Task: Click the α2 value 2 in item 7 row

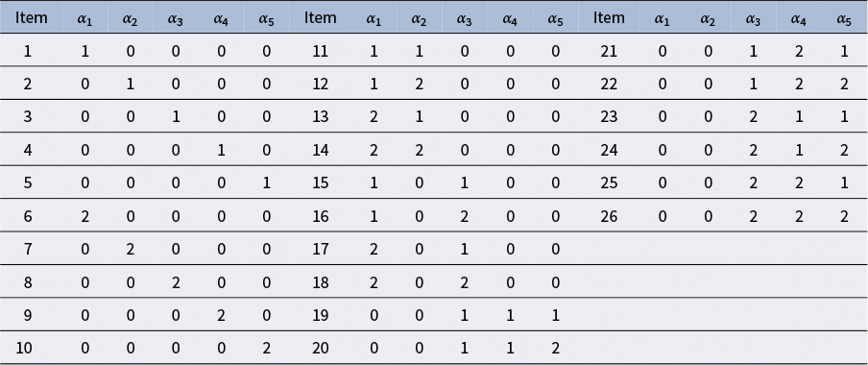Action: pyautogui.click(x=130, y=249)
